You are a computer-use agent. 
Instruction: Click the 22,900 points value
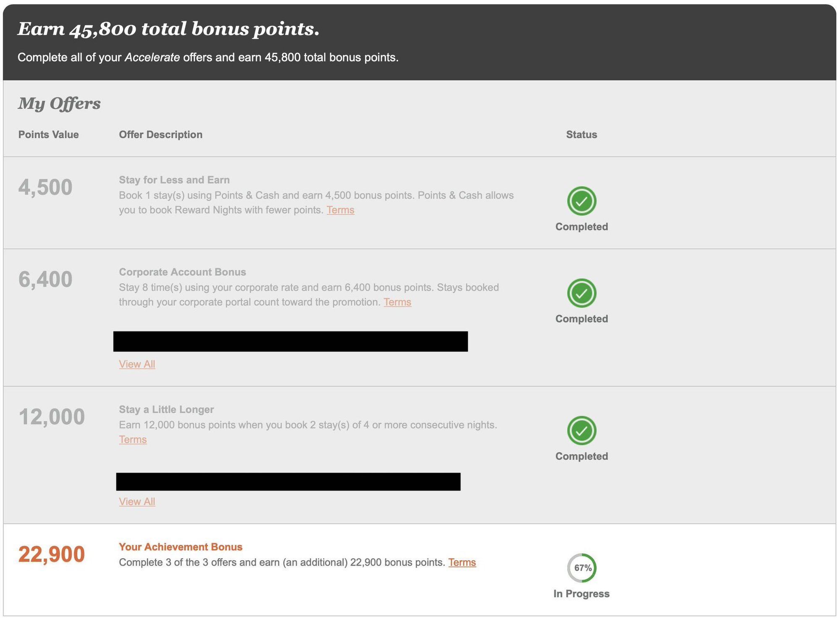[51, 554]
